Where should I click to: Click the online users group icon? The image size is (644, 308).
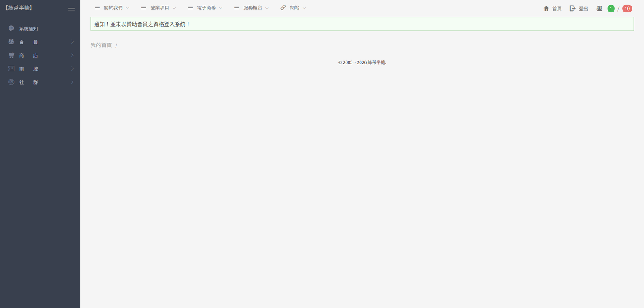point(599,8)
